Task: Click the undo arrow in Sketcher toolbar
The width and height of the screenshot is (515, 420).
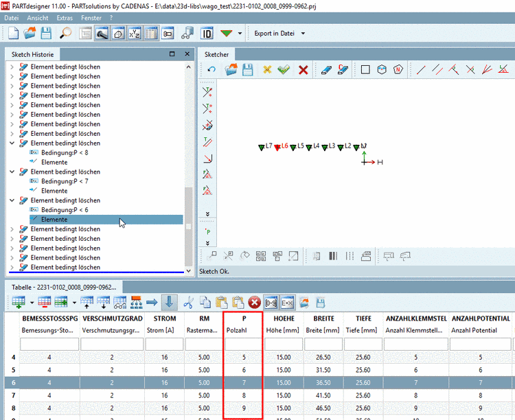Action: (211, 70)
